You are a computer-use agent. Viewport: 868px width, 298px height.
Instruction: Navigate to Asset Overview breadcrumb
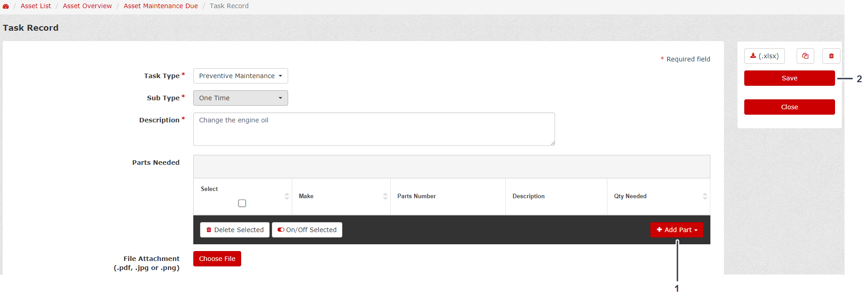87,6
